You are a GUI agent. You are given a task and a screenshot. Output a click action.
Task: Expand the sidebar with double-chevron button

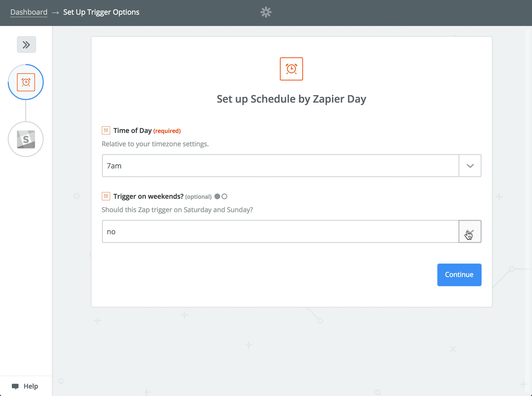pos(26,44)
